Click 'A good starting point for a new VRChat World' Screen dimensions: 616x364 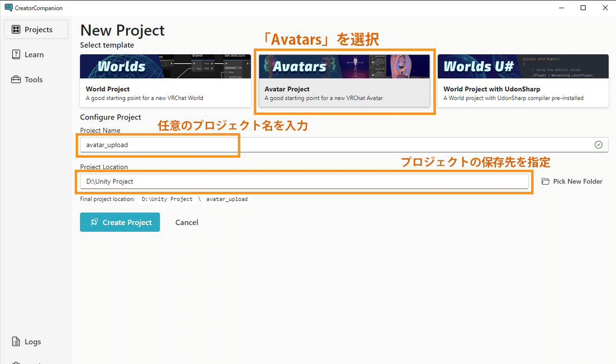(144, 98)
